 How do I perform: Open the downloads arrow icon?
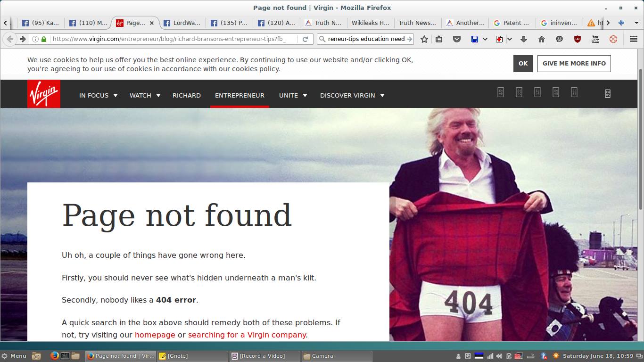tap(524, 39)
